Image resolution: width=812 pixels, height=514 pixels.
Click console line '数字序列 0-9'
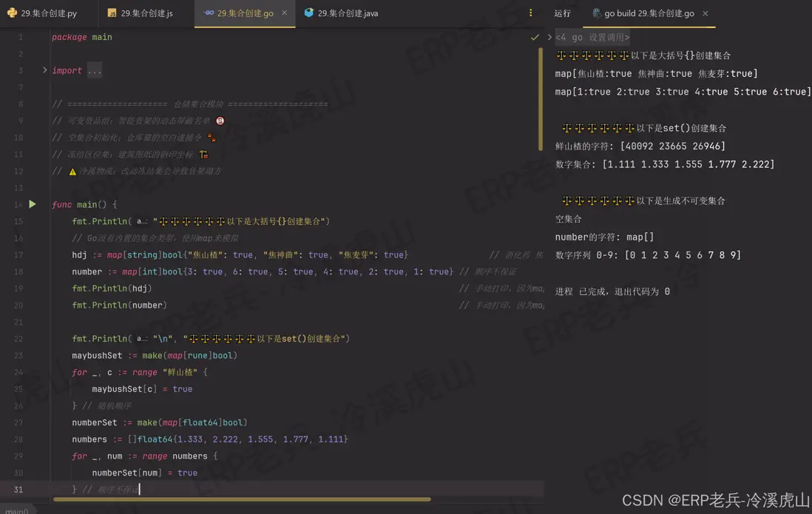[x=648, y=255]
